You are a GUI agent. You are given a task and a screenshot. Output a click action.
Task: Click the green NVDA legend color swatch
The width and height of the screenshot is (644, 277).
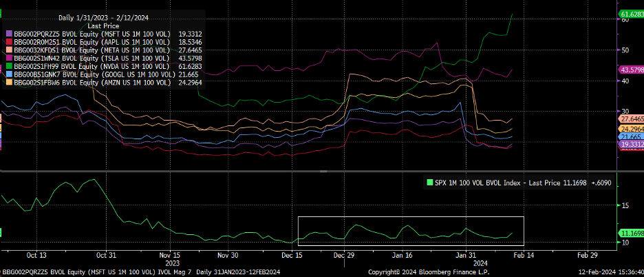(x=10, y=66)
